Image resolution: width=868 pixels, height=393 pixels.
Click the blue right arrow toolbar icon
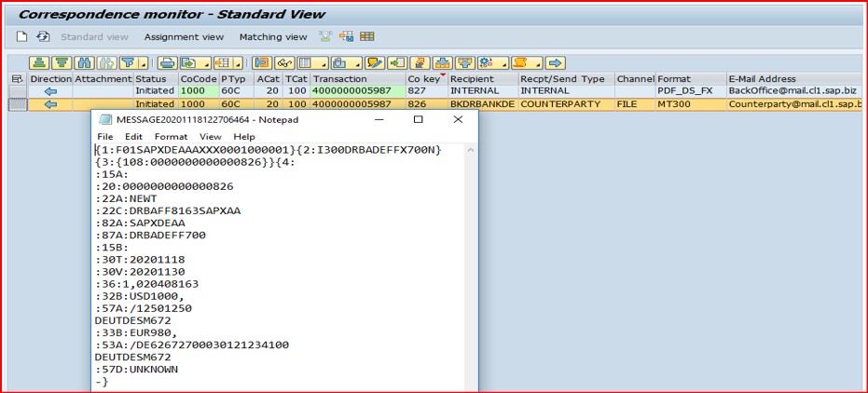tap(557, 63)
